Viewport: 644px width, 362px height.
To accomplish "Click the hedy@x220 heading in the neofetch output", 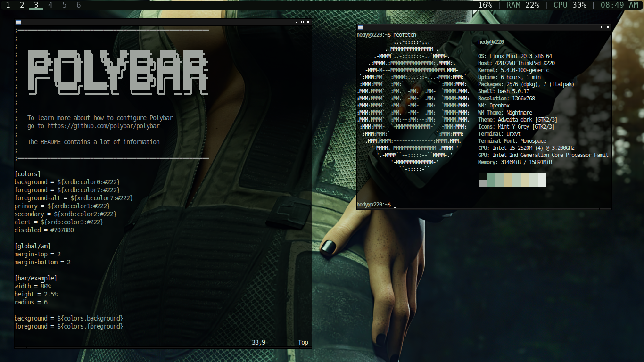I will click(491, 42).
